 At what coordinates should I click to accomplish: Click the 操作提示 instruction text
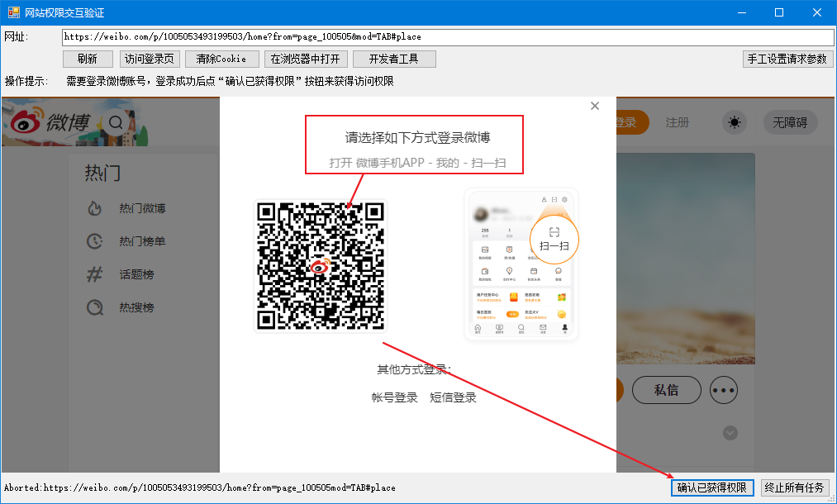point(230,81)
